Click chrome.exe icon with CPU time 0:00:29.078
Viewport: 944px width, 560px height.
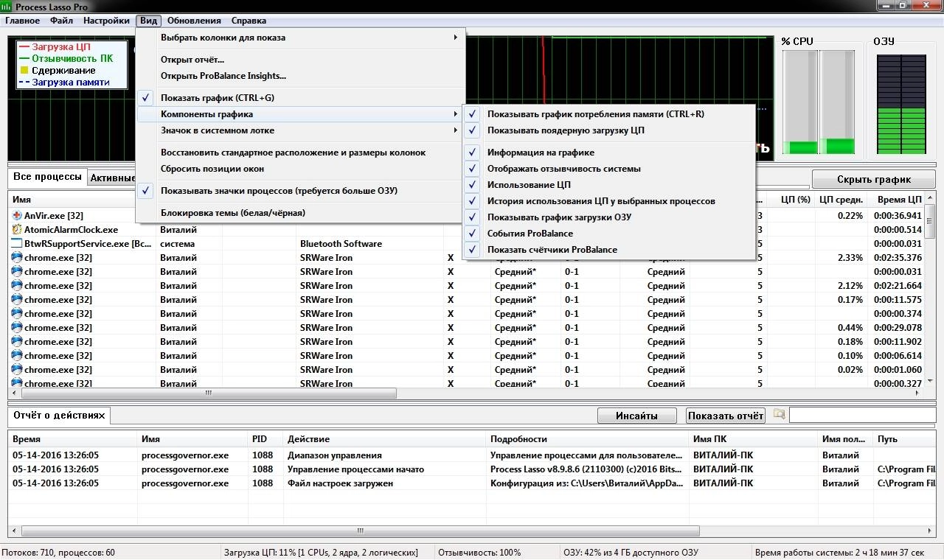click(x=17, y=328)
